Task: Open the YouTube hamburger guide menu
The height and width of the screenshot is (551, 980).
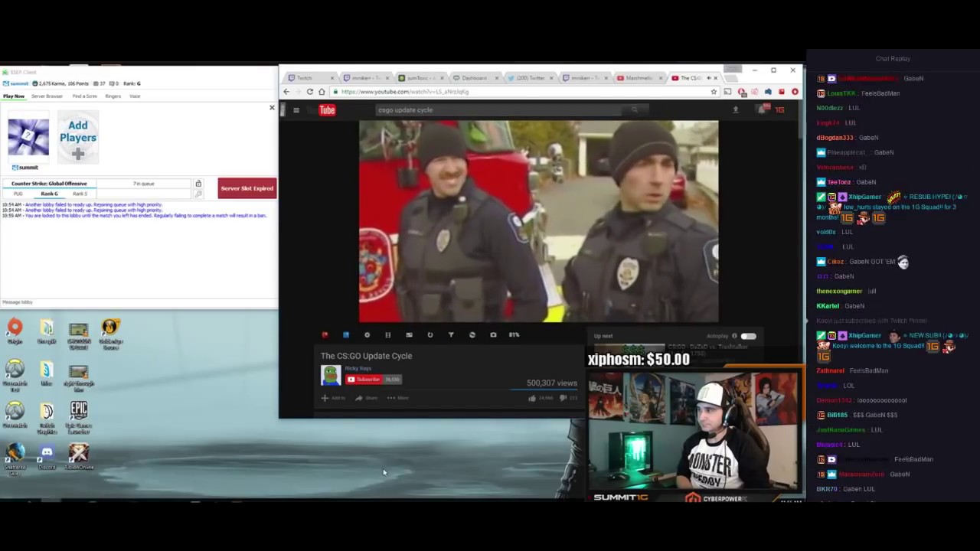Action: pyautogui.click(x=296, y=110)
